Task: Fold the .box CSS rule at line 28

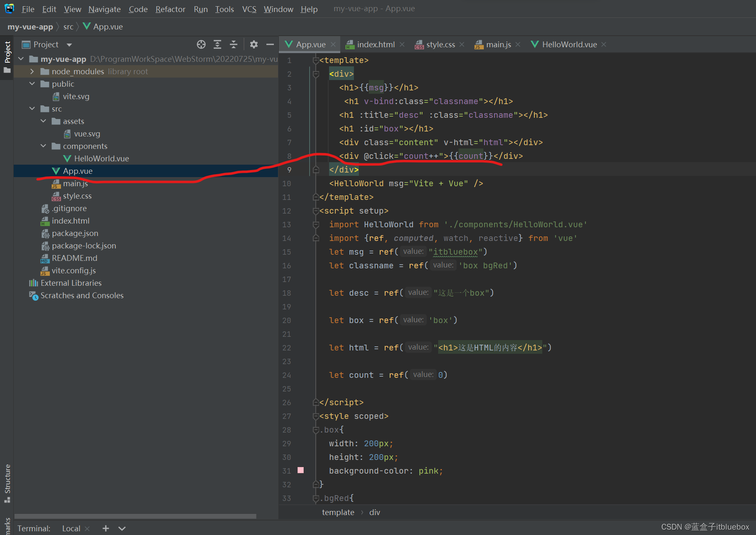Action: click(316, 430)
